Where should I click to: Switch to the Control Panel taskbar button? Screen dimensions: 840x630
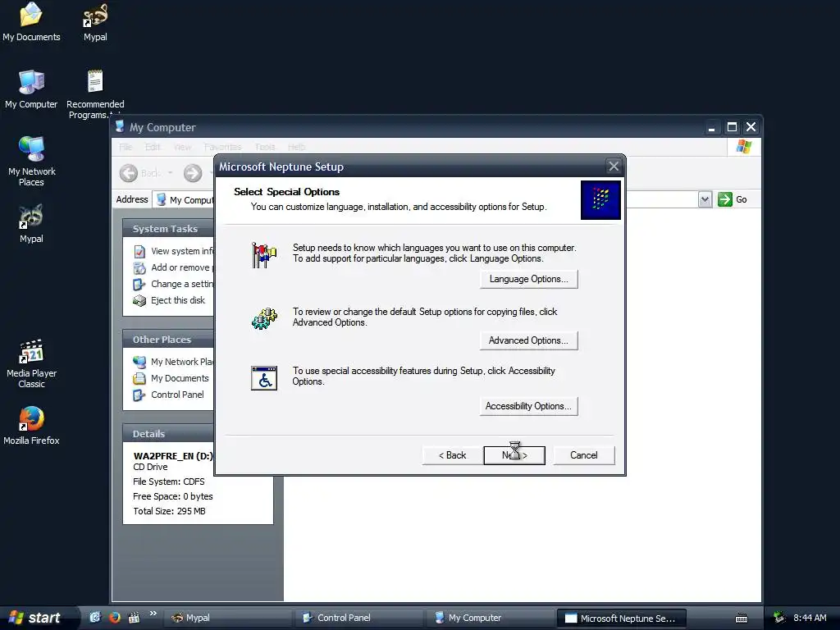click(x=359, y=618)
